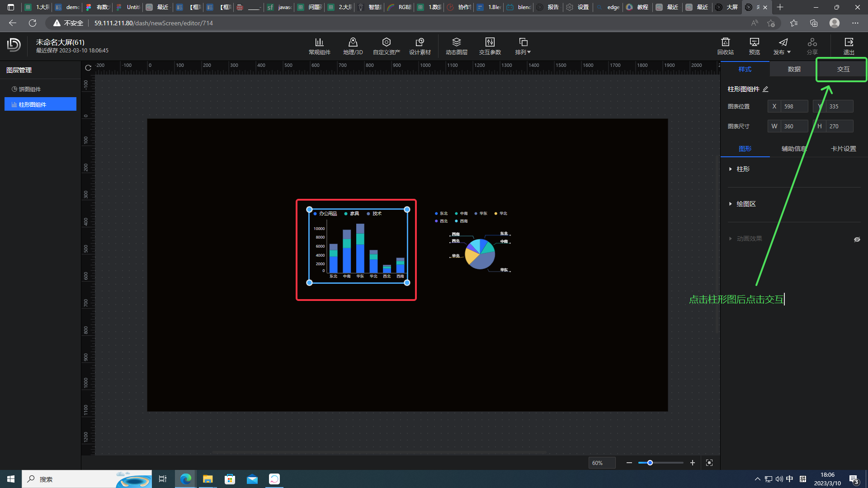Image resolution: width=868 pixels, height=488 pixels.
Task: Click the browser address bar URL
Action: coord(154,23)
